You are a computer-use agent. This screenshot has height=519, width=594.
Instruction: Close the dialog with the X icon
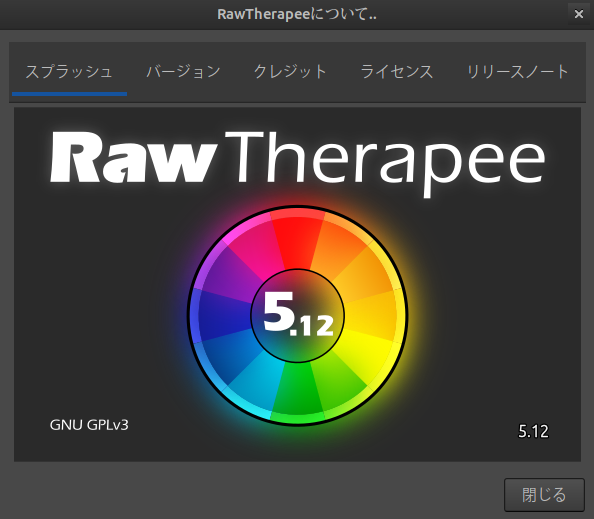[x=578, y=14]
